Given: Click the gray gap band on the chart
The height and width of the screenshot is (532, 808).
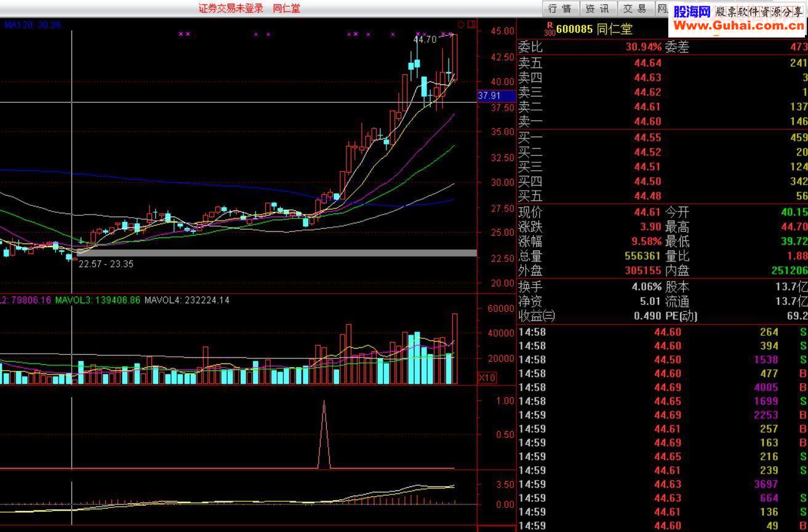Looking at the screenshot, I should [278, 253].
